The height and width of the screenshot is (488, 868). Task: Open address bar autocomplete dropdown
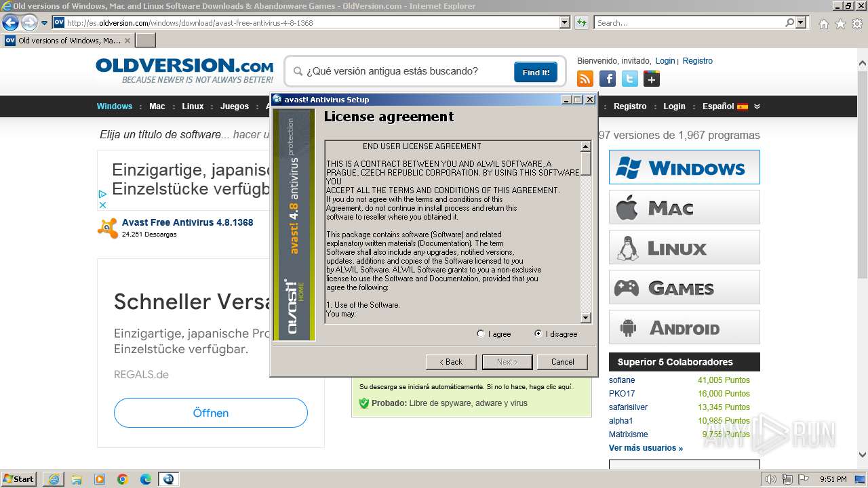coord(565,22)
